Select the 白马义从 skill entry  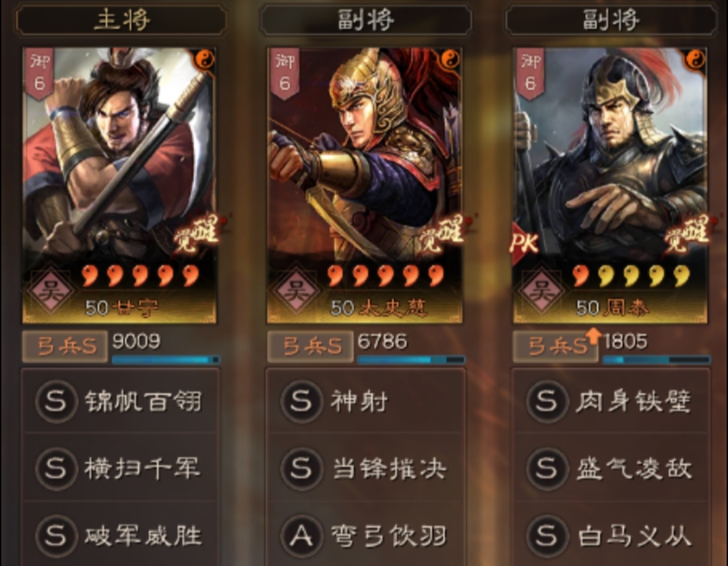click(x=611, y=536)
